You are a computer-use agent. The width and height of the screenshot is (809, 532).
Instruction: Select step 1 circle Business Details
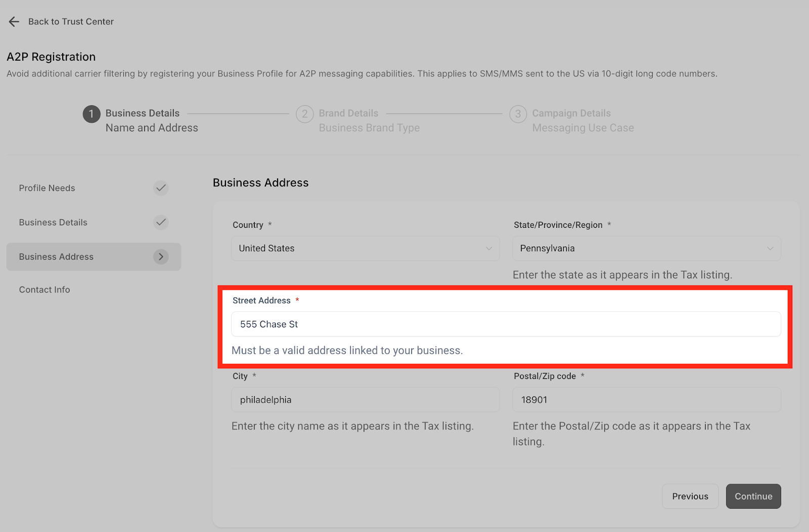[x=92, y=114]
